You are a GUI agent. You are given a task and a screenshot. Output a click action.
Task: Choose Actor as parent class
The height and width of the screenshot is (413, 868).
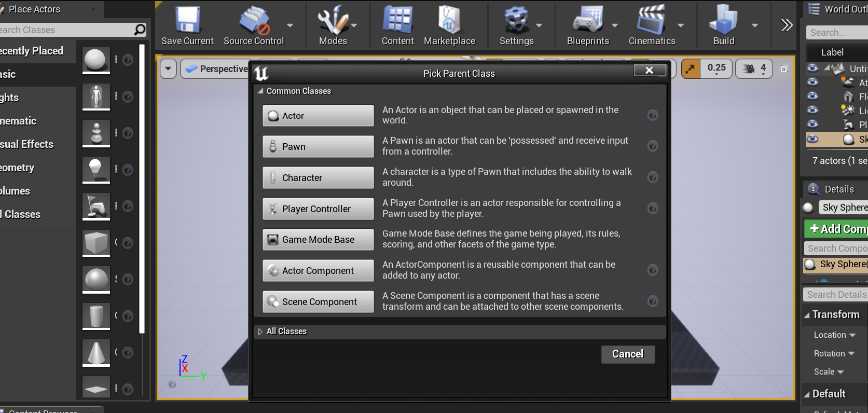(x=318, y=116)
